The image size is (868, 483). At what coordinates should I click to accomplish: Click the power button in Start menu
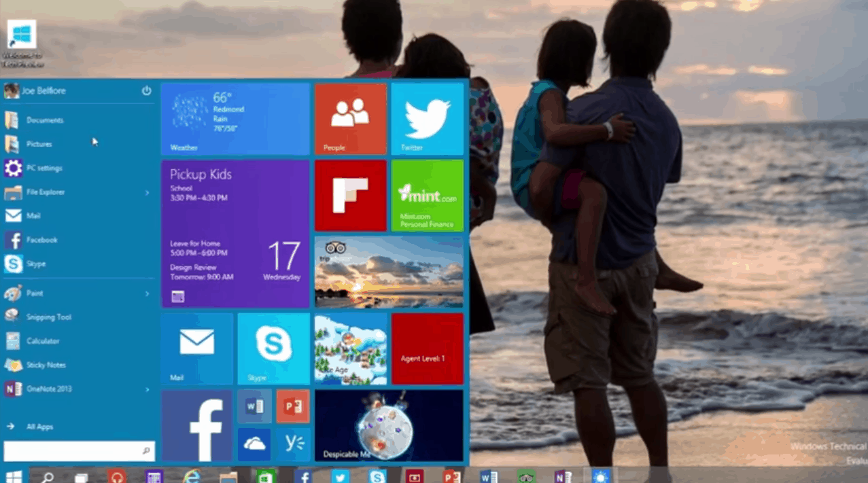pyautogui.click(x=146, y=90)
